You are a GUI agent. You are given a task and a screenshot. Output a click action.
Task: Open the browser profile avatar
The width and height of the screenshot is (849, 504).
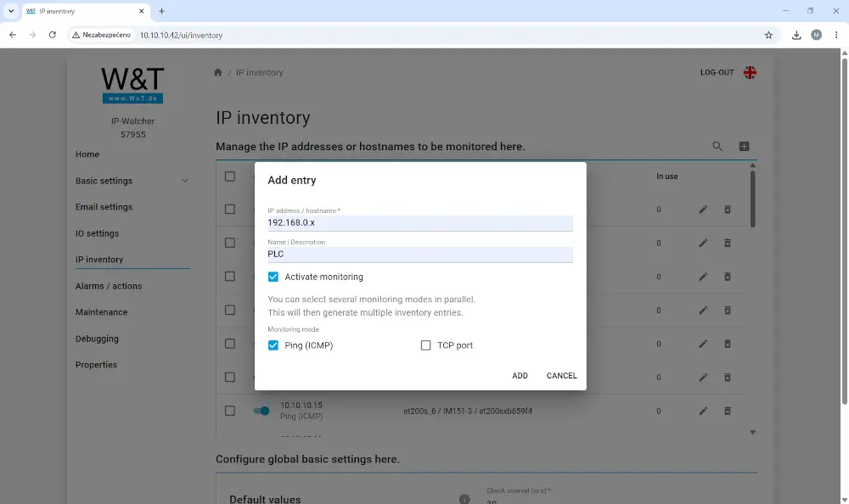pos(817,35)
